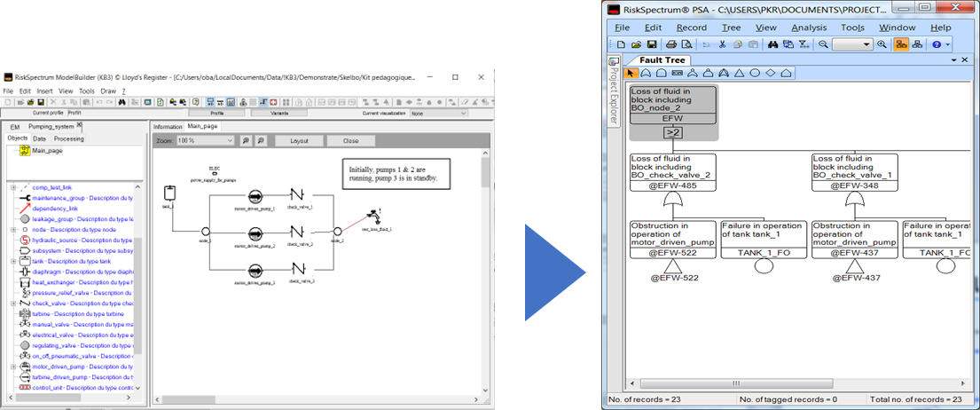Click Open folder icon in RiskSpectrum PSA toolbar
This screenshot has height=410, width=980.
(636, 44)
